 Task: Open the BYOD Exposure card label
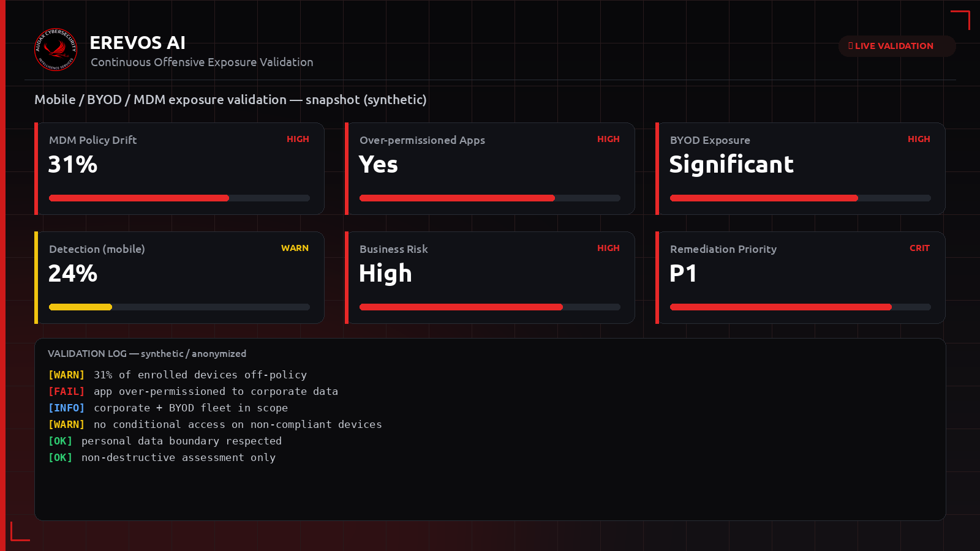click(710, 140)
